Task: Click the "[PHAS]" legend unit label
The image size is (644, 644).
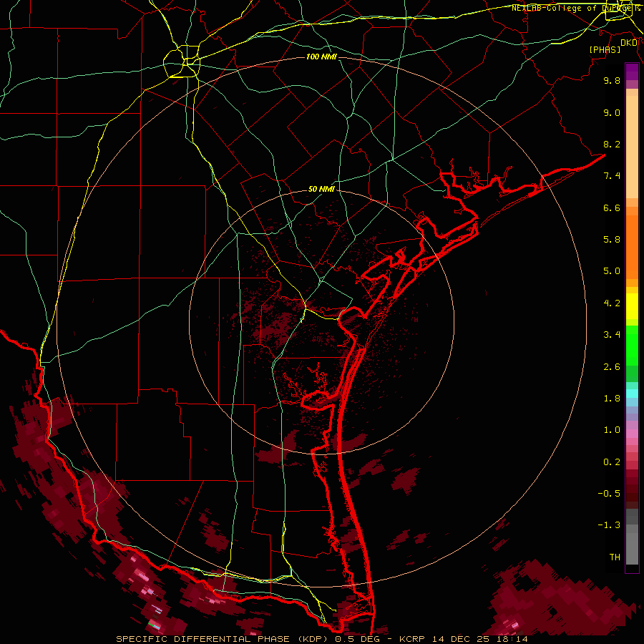Action: click(x=605, y=50)
